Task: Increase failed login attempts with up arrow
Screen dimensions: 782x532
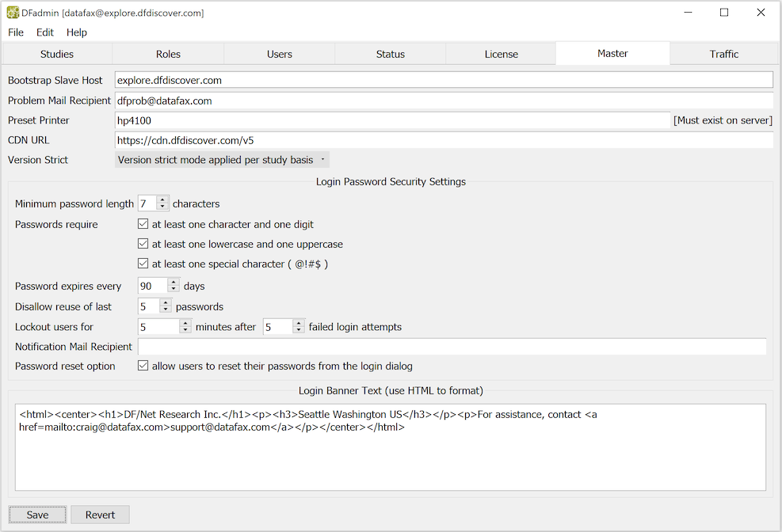Action: [x=299, y=323]
